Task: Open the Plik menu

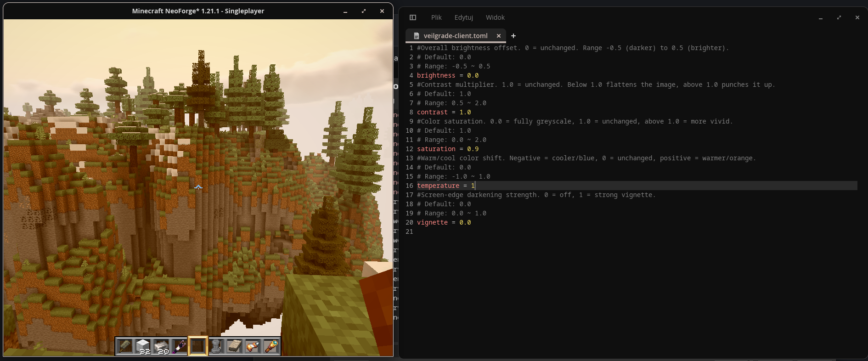Action: pyautogui.click(x=436, y=17)
